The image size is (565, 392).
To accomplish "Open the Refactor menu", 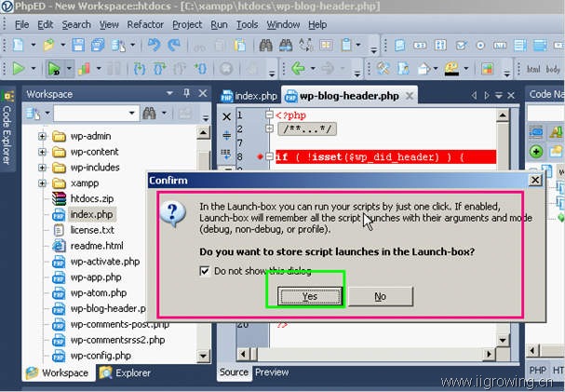I will point(145,24).
